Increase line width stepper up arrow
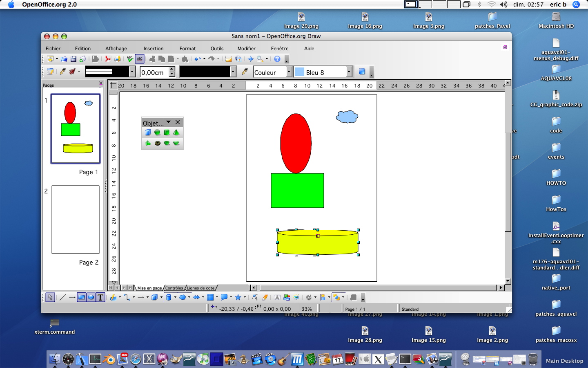The width and height of the screenshot is (588, 368). pyautogui.click(x=172, y=69)
